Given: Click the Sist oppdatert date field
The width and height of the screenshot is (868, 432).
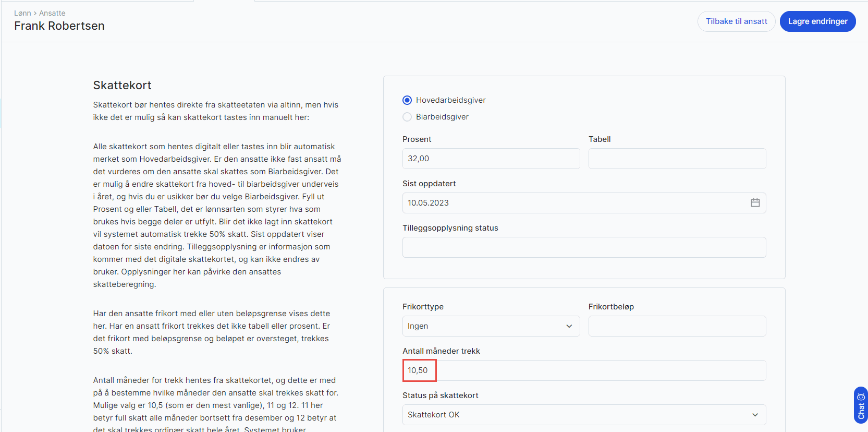Looking at the screenshot, I should click(x=573, y=203).
